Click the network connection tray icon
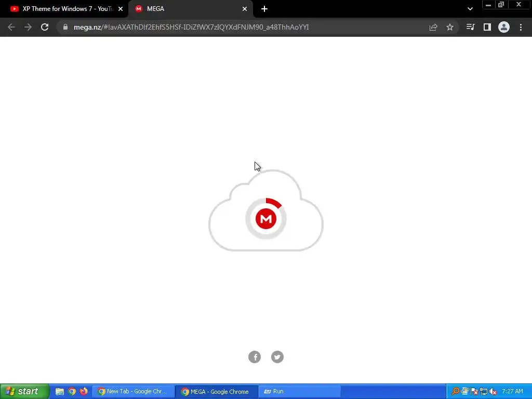 click(x=484, y=392)
